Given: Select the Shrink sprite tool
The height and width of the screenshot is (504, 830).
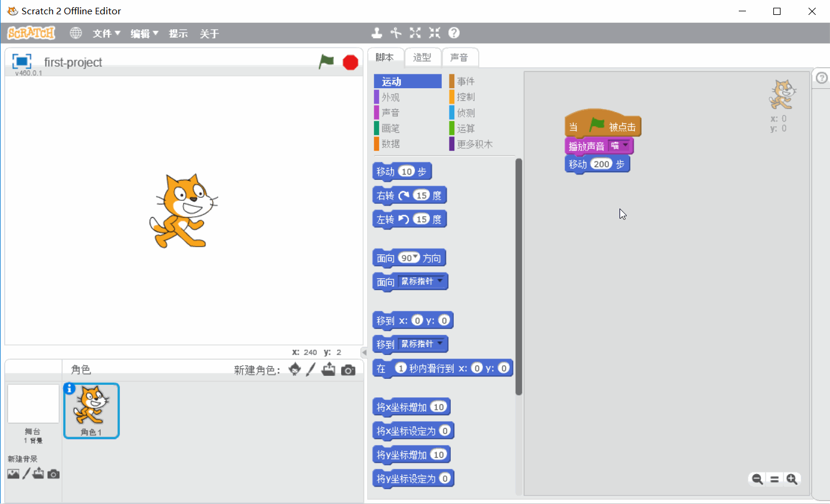Looking at the screenshot, I should click(x=435, y=33).
